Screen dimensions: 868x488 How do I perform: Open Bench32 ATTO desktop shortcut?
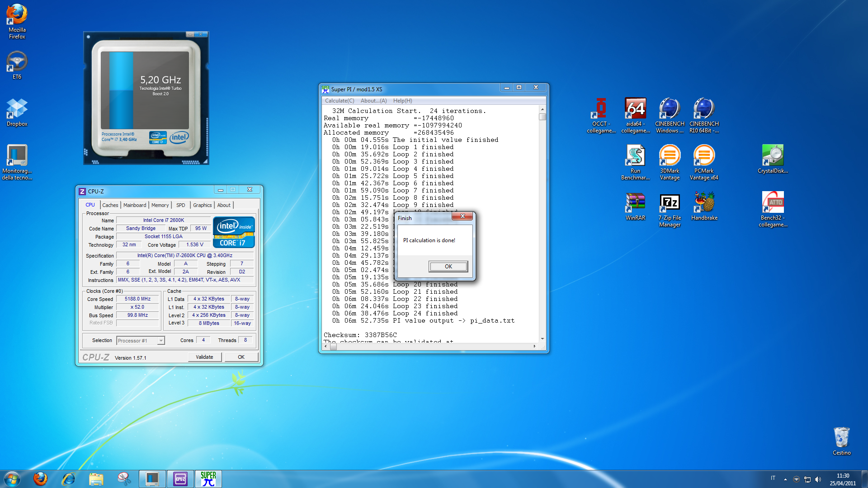tap(773, 203)
